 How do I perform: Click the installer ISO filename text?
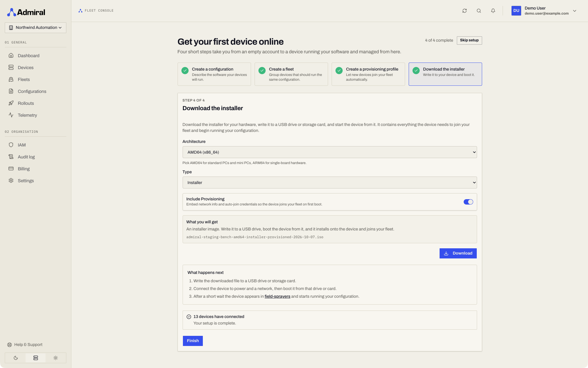pyautogui.click(x=255, y=237)
